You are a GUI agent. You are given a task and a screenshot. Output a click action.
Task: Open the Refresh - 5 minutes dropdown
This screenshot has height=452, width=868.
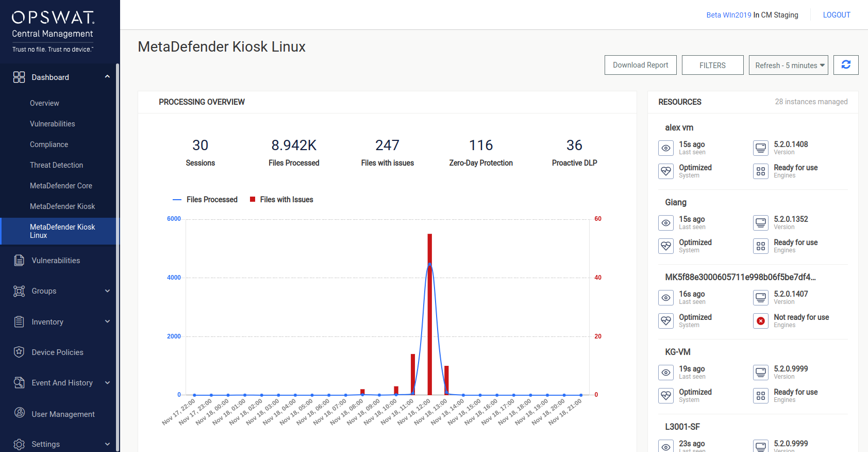tap(788, 65)
